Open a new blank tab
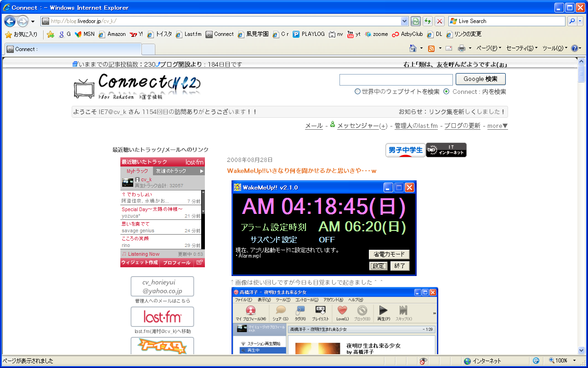588x368 pixels. (x=148, y=49)
